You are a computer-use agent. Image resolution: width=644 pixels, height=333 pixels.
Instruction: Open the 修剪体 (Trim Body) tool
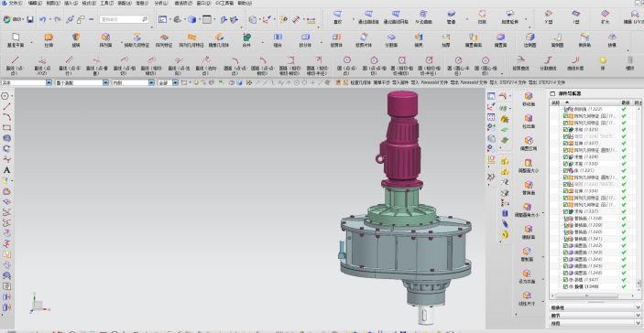click(x=336, y=39)
